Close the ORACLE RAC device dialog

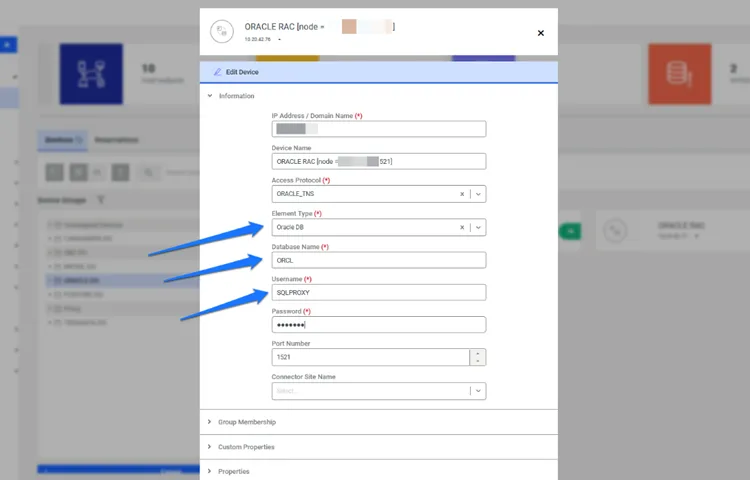[x=540, y=33]
